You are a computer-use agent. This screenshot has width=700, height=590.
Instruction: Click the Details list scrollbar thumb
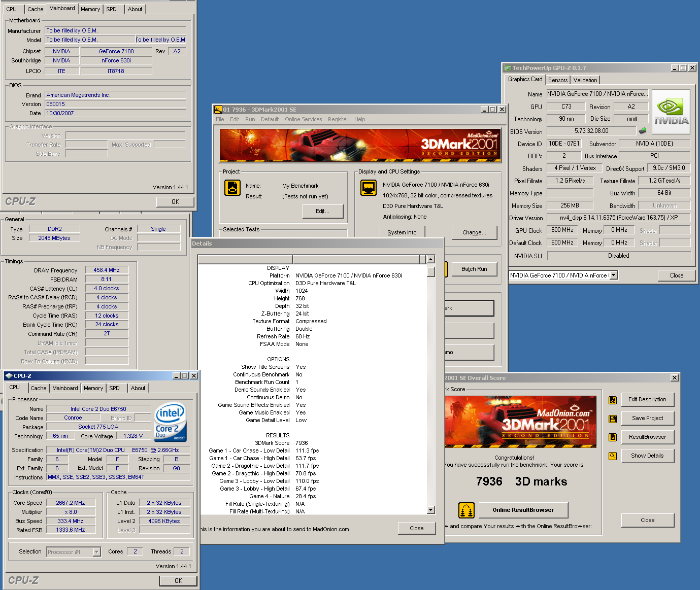430,271
